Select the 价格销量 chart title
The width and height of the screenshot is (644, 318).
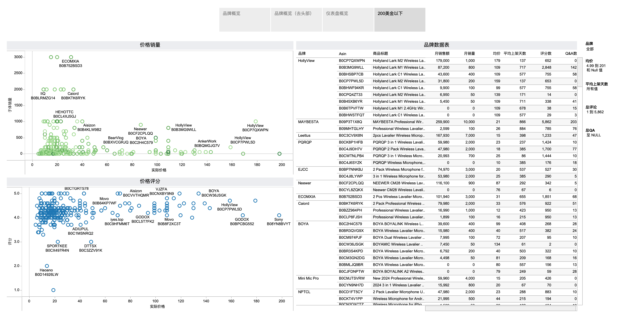point(150,45)
